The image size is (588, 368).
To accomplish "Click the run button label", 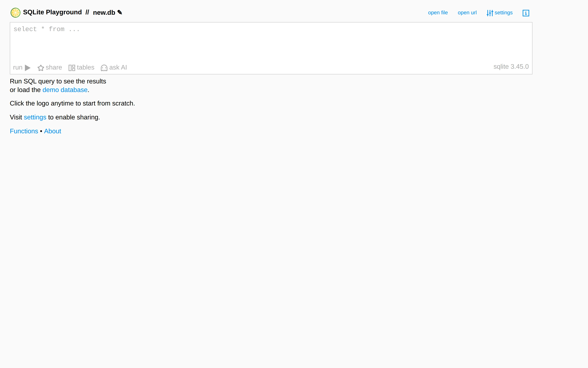I will [18, 67].
